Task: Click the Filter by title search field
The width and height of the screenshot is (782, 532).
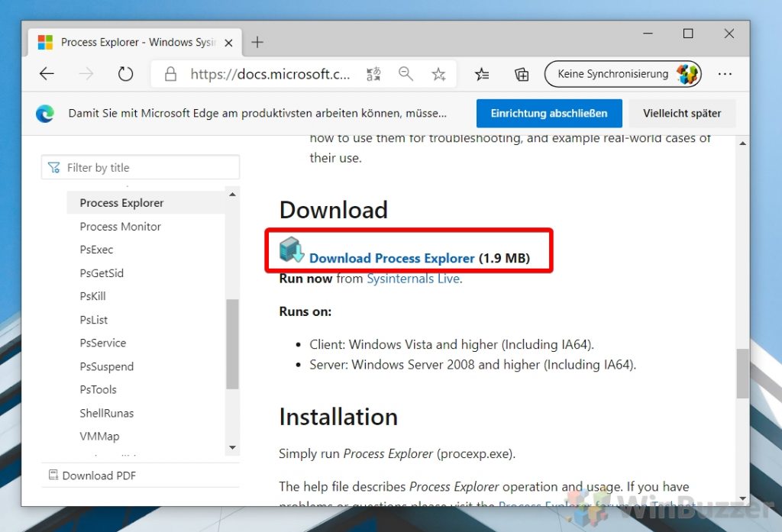Action: pos(140,166)
